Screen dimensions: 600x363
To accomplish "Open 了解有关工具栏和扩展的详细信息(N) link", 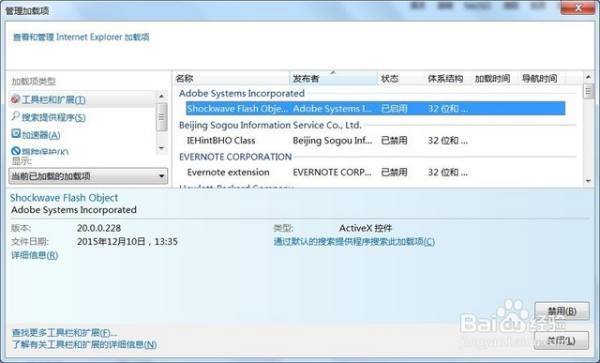I will pos(84,344).
